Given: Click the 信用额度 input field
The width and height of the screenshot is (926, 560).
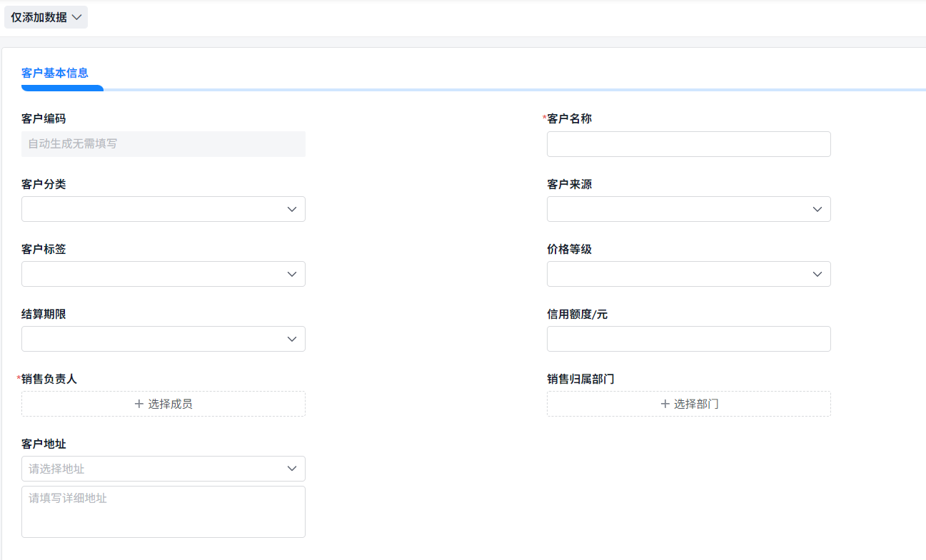Looking at the screenshot, I should click(688, 339).
